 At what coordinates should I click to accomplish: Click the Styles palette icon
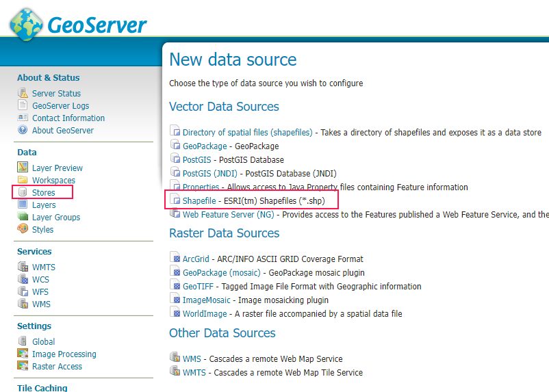click(x=23, y=229)
